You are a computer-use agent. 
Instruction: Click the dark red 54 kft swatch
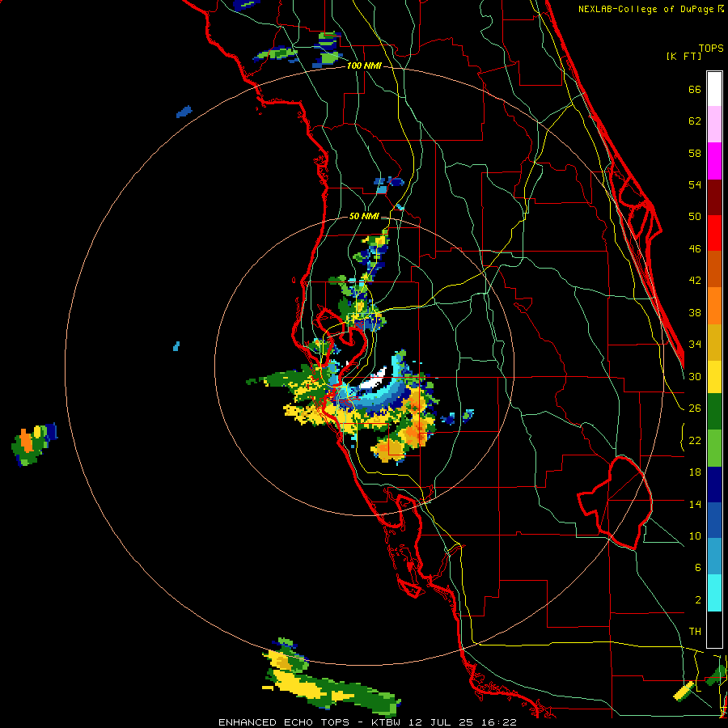[x=714, y=197]
